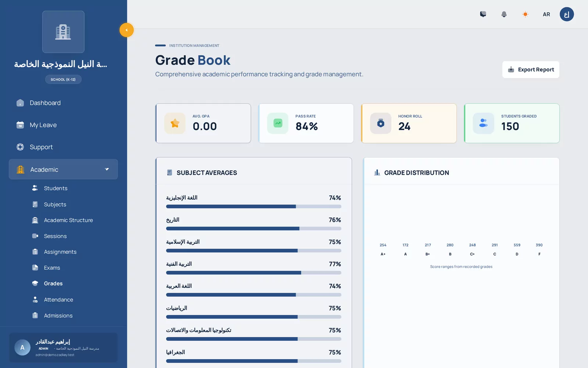Open the user profile avatar in header

pos(567,14)
